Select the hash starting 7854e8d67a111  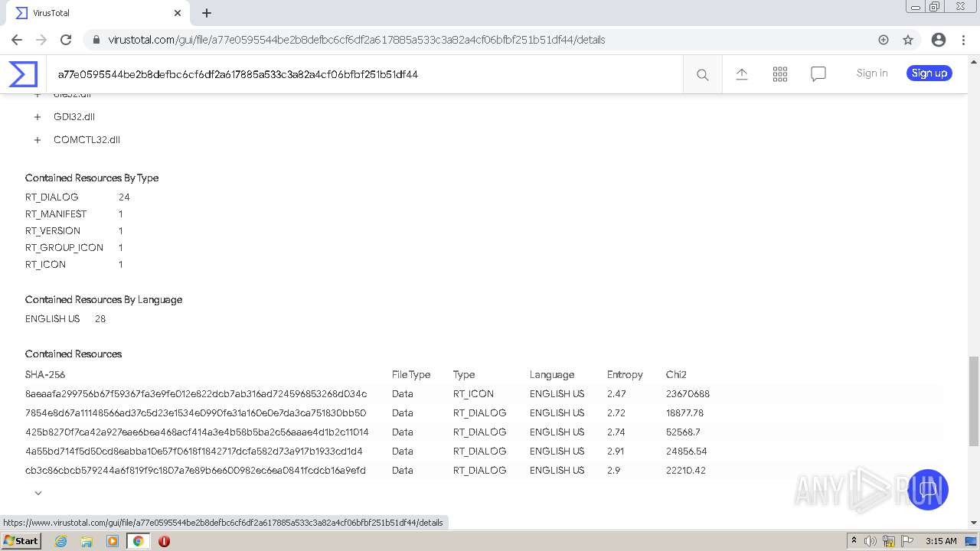click(196, 413)
